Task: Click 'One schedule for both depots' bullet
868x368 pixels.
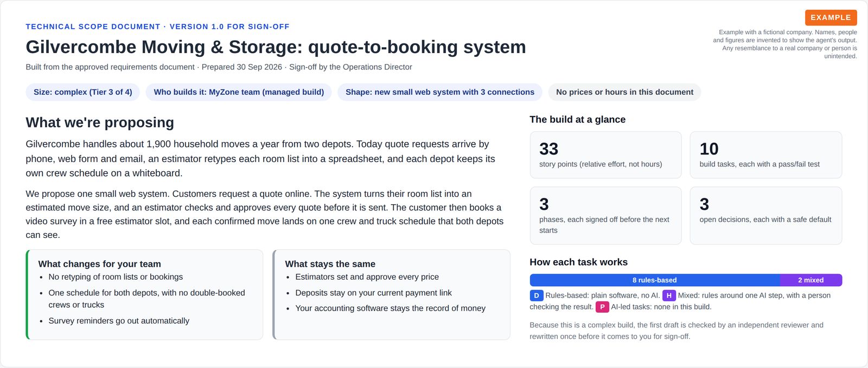Action: (146, 299)
